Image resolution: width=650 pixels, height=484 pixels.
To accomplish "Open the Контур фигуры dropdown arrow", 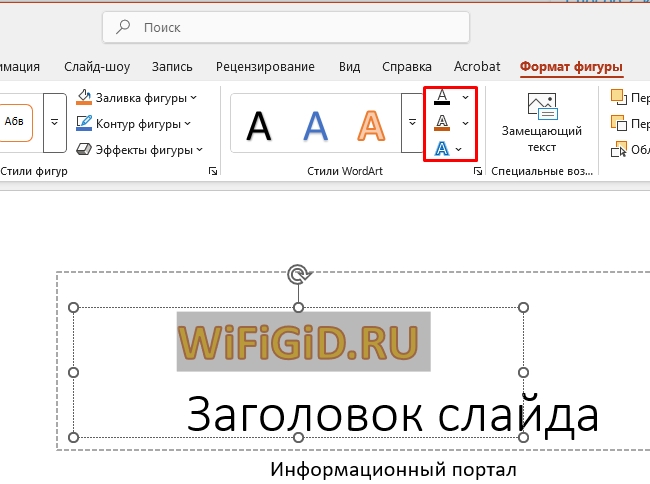I will pos(187,124).
